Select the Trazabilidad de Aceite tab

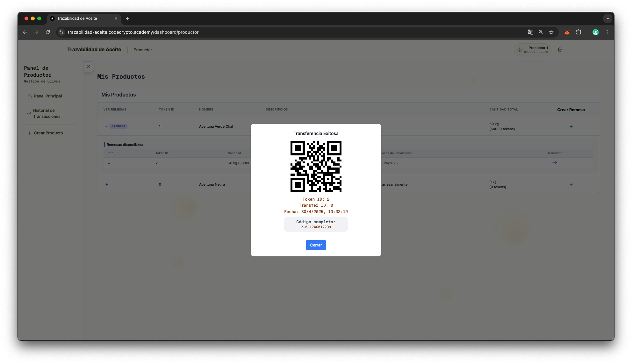click(84, 18)
